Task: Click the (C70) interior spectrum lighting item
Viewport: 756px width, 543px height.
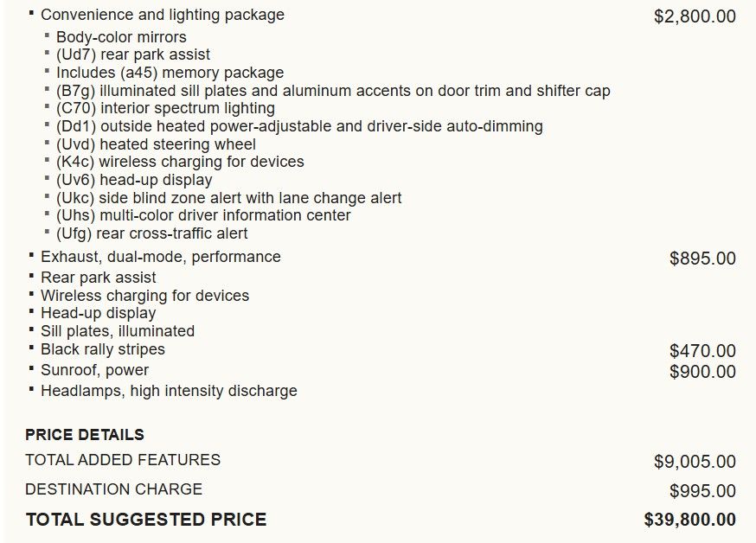Action: (165, 108)
